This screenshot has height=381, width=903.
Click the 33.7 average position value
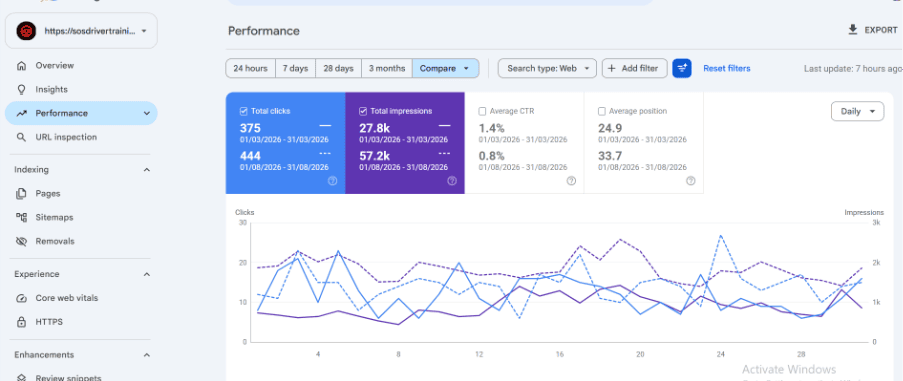(609, 155)
